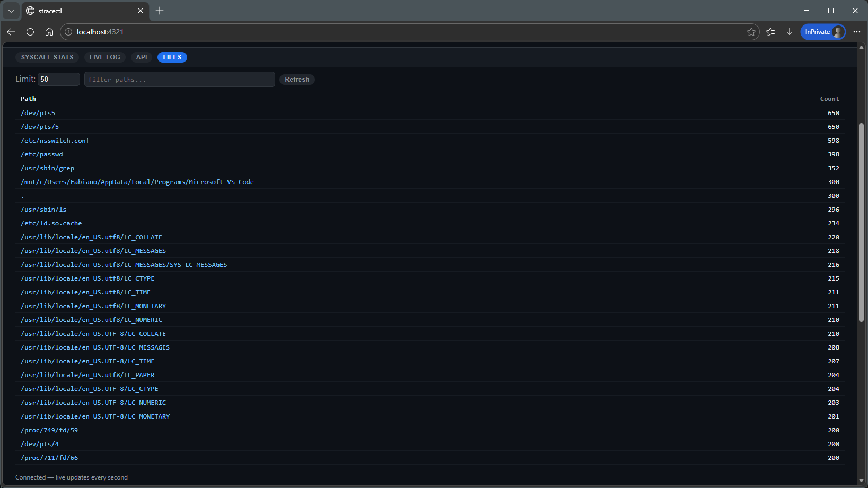
Task: Open the favorites list
Action: pyautogui.click(x=770, y=32)
